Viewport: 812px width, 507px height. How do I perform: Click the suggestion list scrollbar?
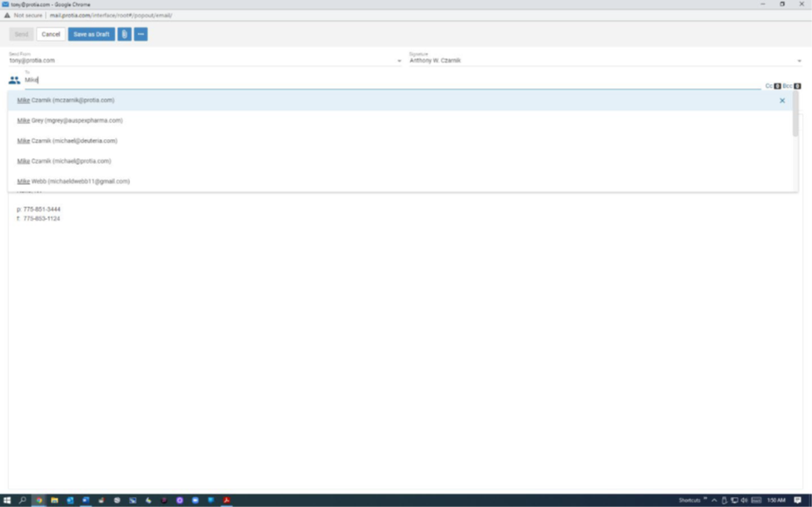tap(795, 117)
